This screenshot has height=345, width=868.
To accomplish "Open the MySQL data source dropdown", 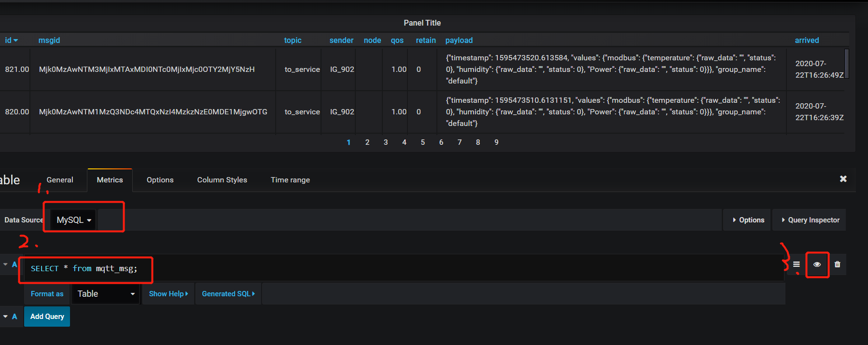I will (73, 220).
